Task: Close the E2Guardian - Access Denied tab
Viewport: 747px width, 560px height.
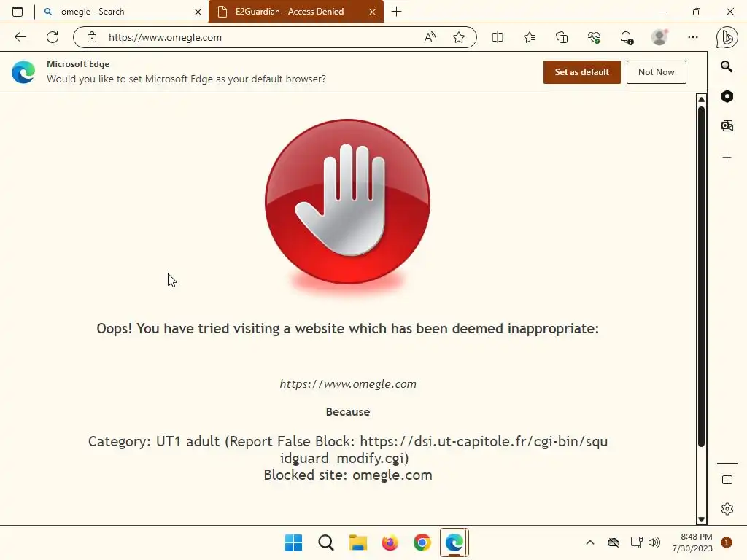Action: click(x=373, y=12)
